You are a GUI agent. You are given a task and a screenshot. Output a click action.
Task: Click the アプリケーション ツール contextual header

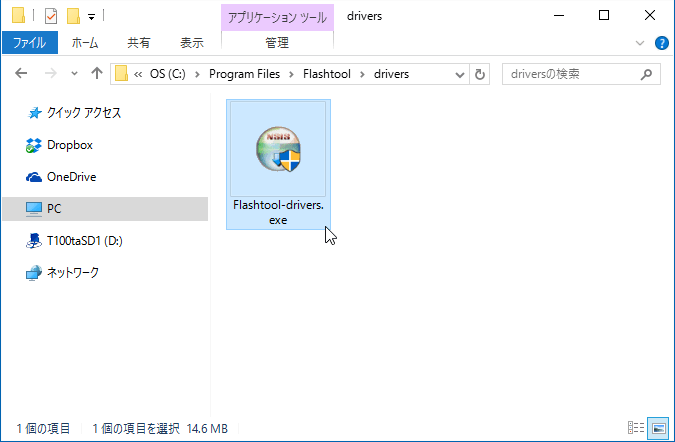tap(277, 17)
